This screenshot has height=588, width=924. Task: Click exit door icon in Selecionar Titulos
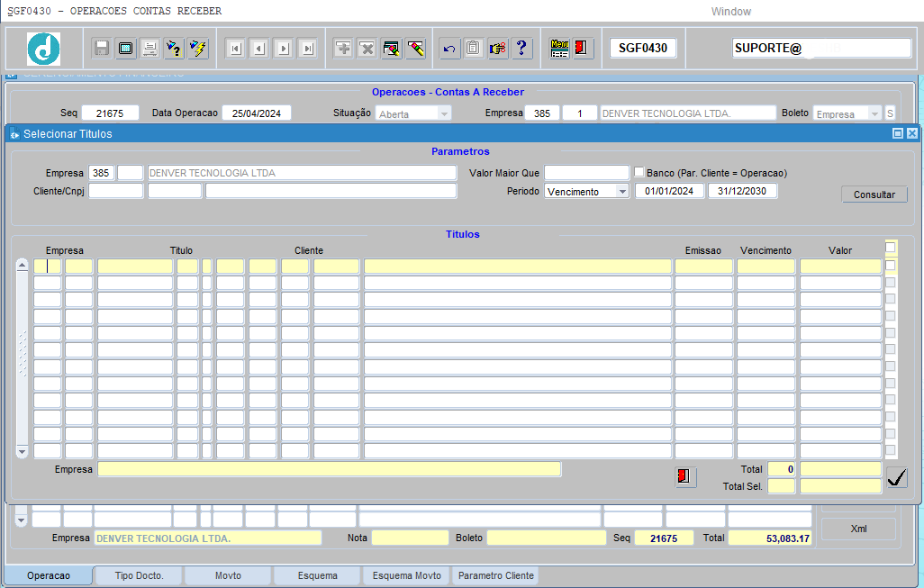pyautogui.click(x=685, y=476)
